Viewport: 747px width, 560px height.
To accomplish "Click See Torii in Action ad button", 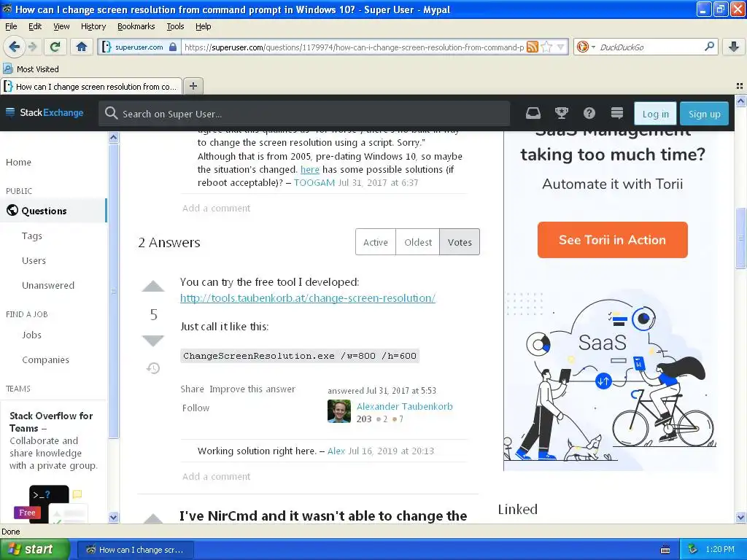I will [613, 240].
